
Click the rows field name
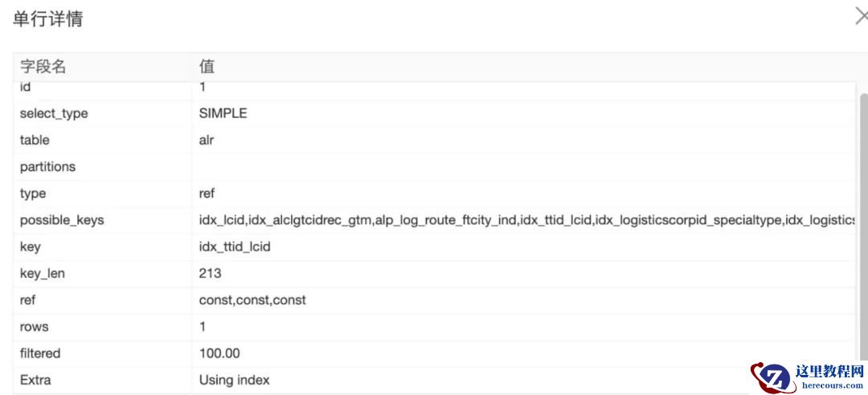(x=34, y=327)
